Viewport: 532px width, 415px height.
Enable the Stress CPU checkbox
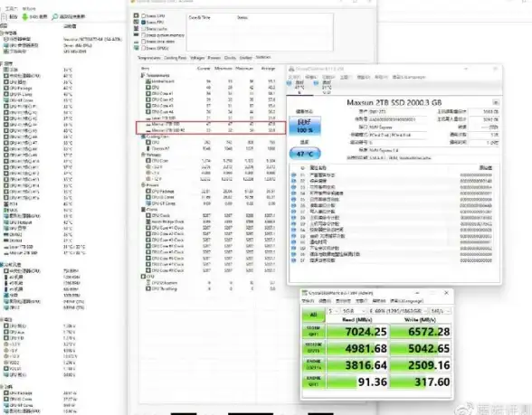(x=144, y=15)
